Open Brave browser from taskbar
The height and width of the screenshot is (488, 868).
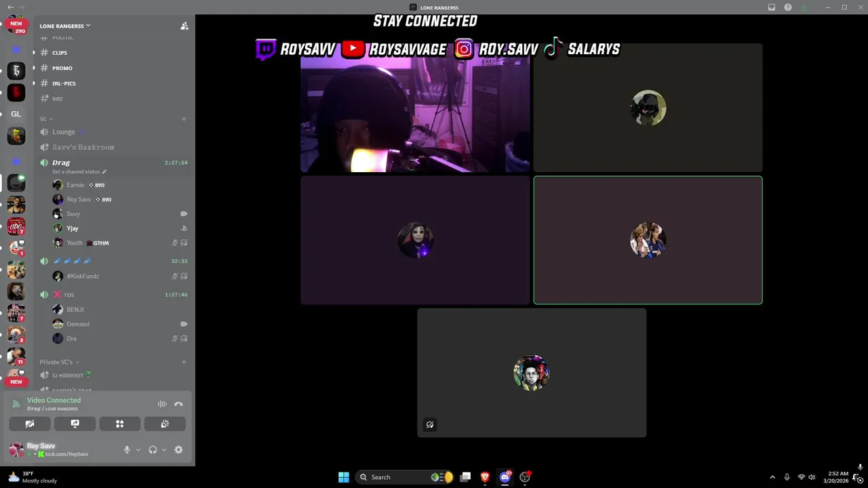point(485,477)
